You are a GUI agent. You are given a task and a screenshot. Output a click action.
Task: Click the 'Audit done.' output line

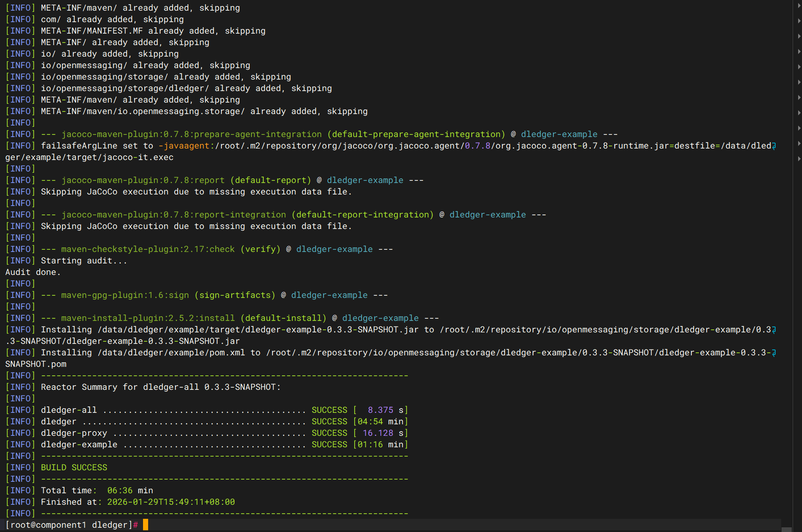point(33,272)
